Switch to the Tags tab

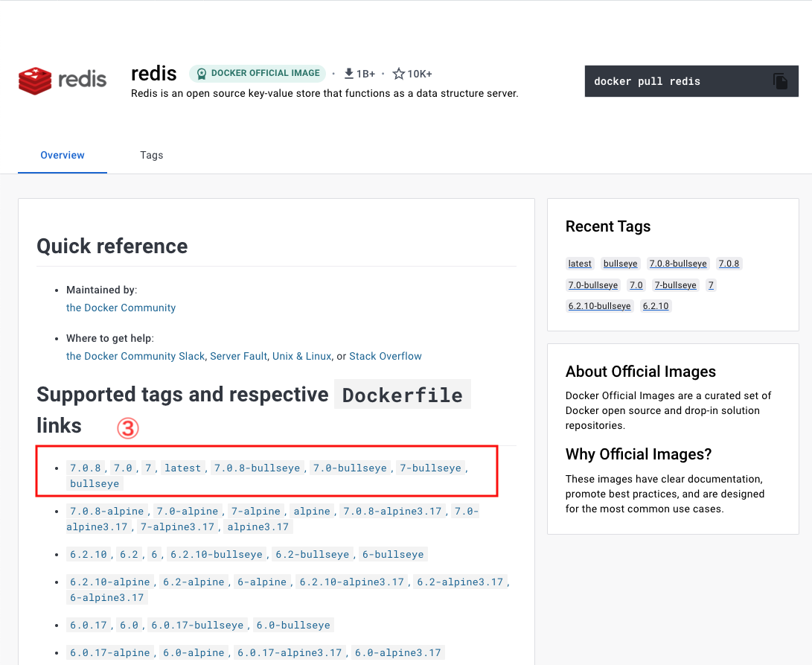(151, 155)
